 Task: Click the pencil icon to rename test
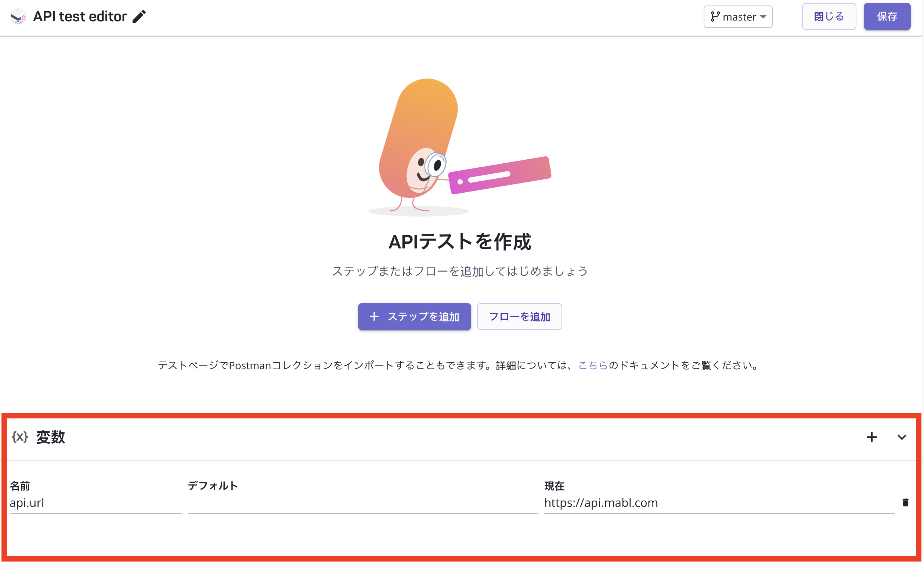pyautogui.click(x=139, y=17)
